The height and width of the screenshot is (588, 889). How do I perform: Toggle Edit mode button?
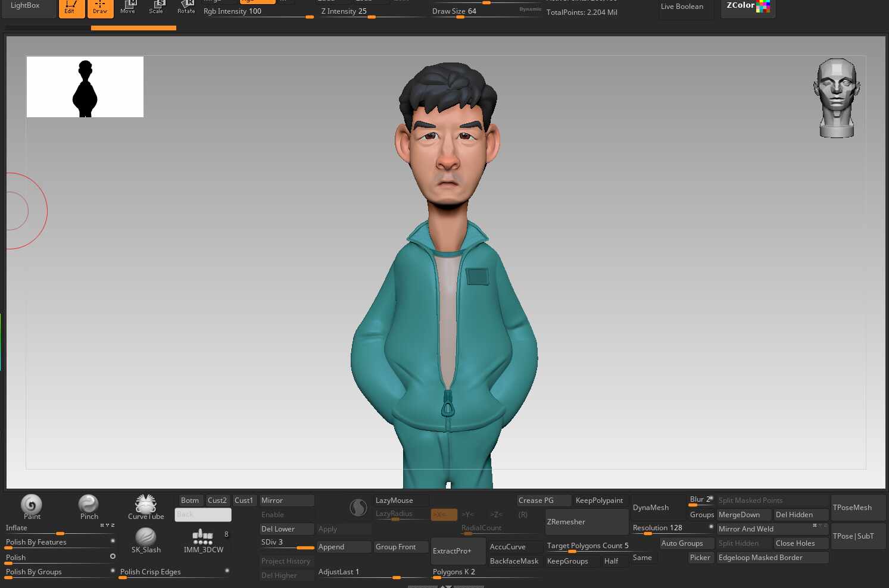71,8
